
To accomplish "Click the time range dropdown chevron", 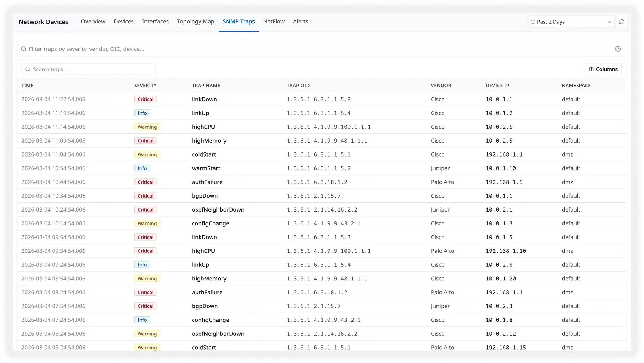I will (609, 22).
